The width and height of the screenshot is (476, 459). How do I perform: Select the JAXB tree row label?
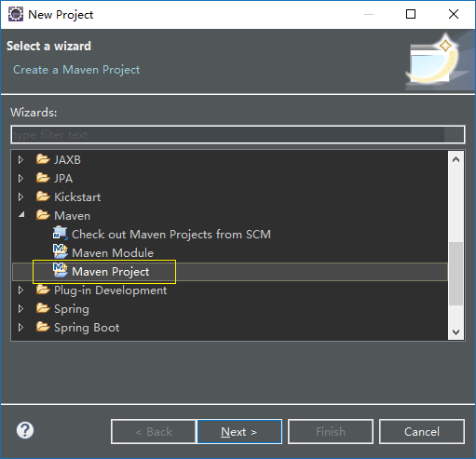click(x=67, y=160)
